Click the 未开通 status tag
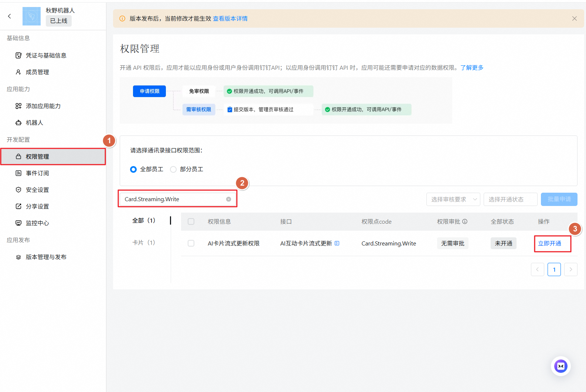 point(504,243)
